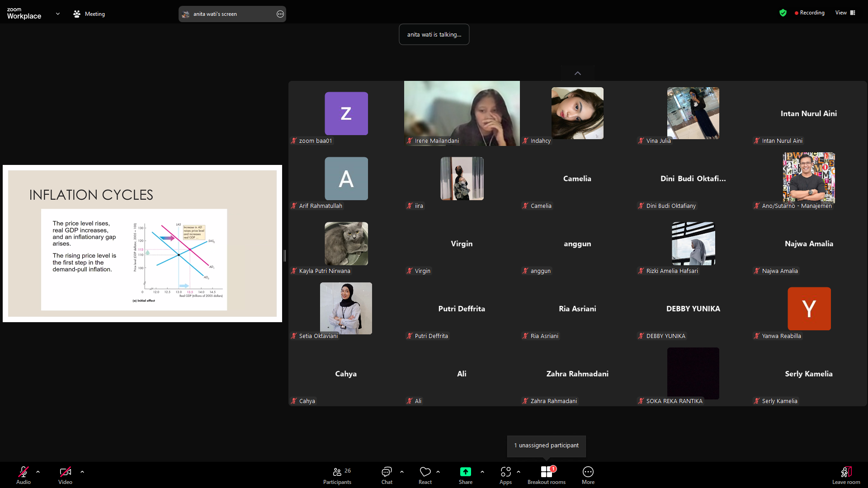Click Intan Nurul Aini's name tile

pyautogui.click(x=809, y=113)
